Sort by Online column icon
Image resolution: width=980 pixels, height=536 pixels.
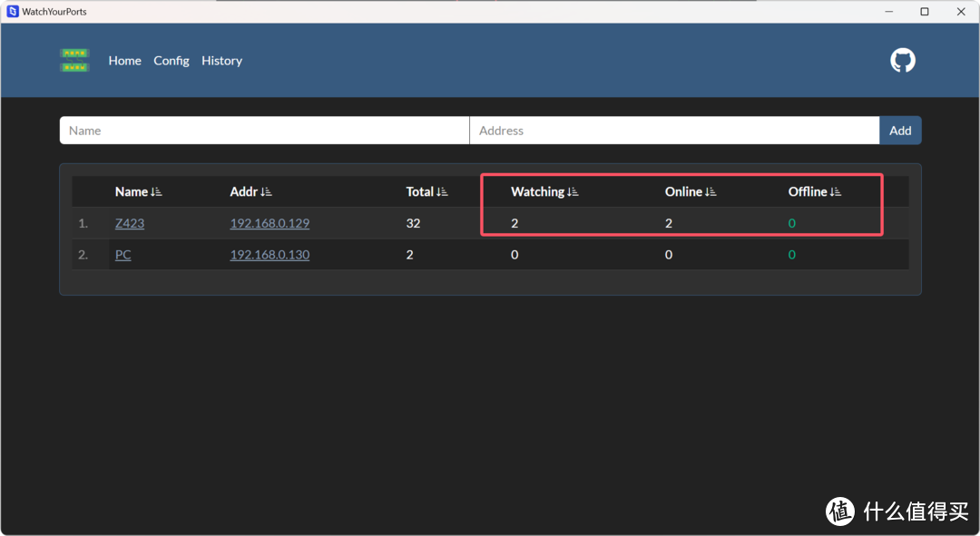pos(710,192)
